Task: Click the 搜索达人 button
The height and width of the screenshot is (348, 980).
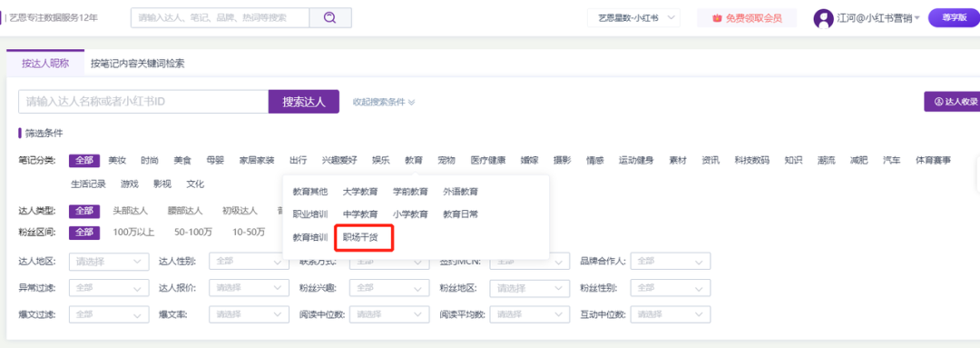Action: (304, 102)
